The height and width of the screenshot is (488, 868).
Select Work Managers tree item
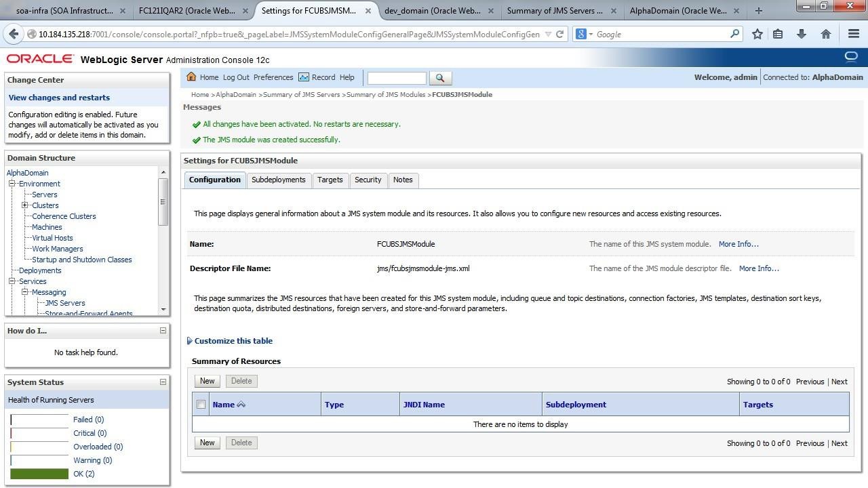coord(58,249)
